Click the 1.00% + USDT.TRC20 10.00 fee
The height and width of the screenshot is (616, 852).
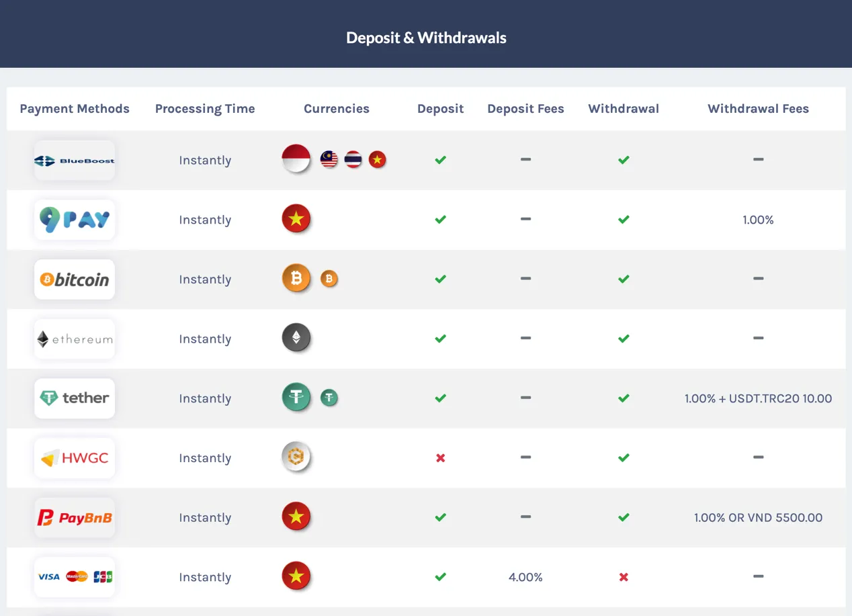pyautogui.click(x=759, y=399)
